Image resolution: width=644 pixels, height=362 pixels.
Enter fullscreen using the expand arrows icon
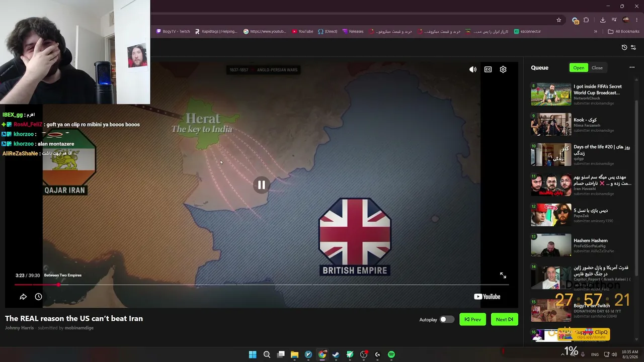click(503, 276)
